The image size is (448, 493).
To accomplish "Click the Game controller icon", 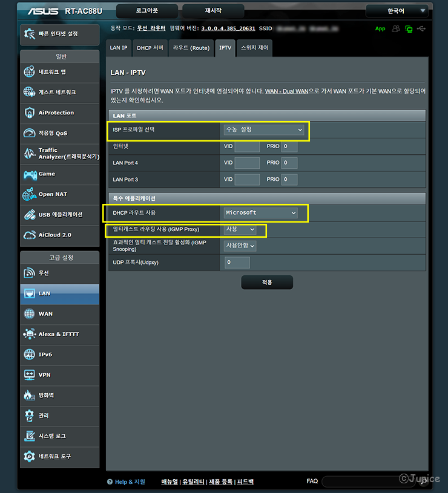I will click(x=29, y=174).
